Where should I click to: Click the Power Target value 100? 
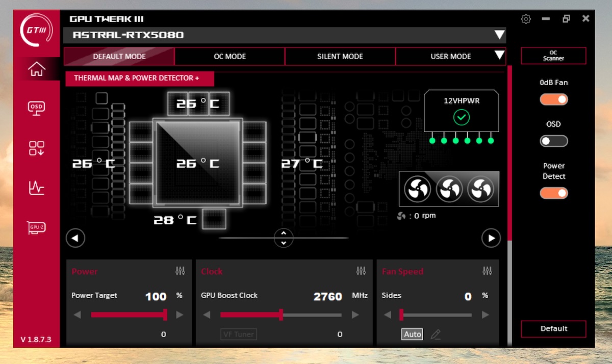156,297
